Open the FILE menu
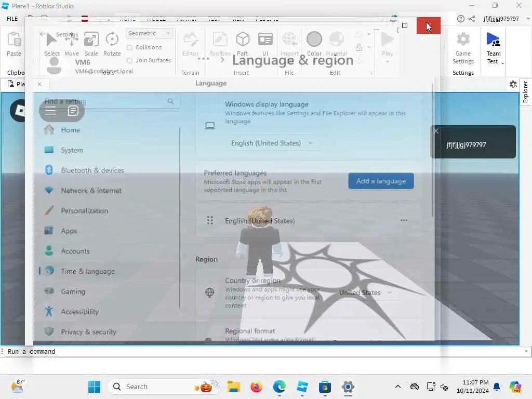Screen dimensions: 532x399 pyautogui.click(x=12, y=19)
